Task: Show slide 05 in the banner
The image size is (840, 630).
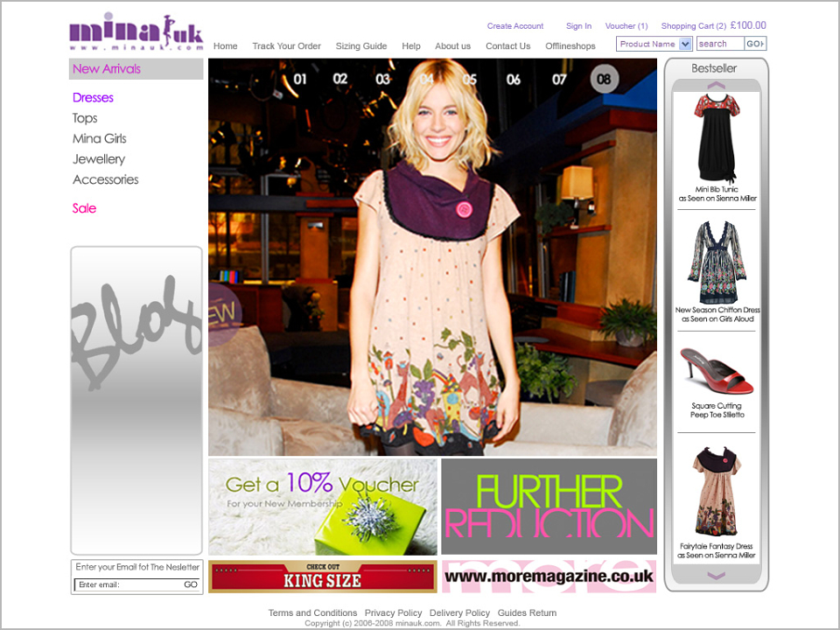Action: click(x=469, y=80)
